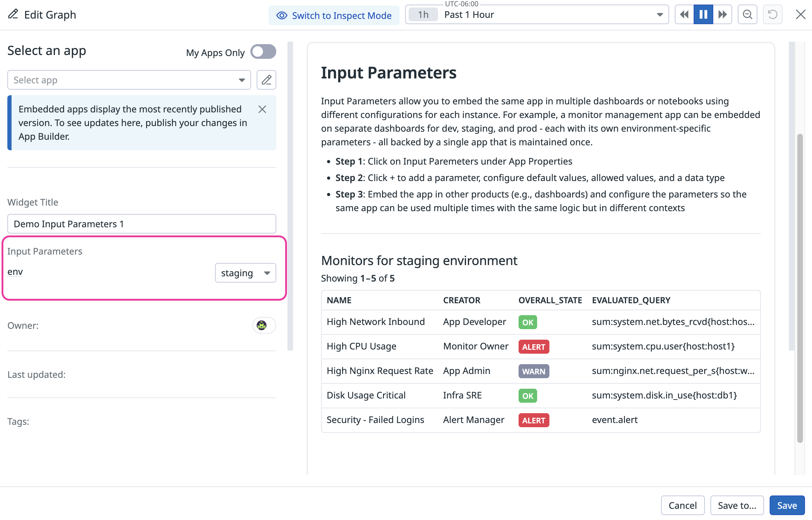Open the Select app dropdown
812x520 pixels.
[x=129, y=80]
